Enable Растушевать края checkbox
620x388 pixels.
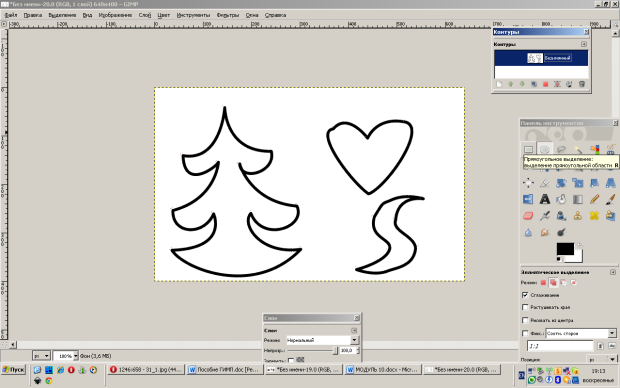[525, 307]
